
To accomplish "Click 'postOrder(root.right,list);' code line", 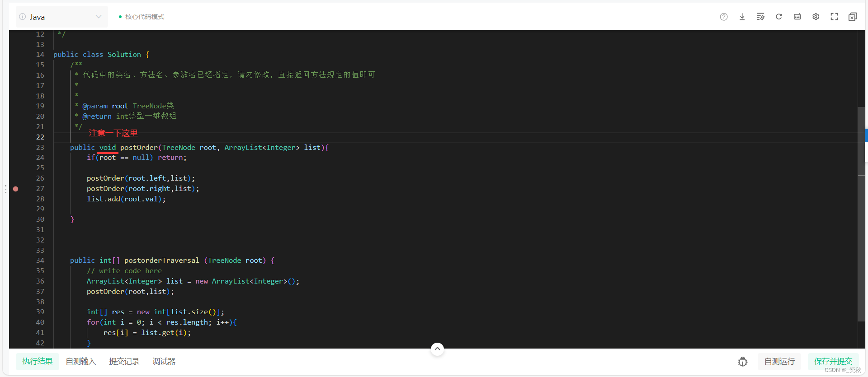I will [143, 189].
